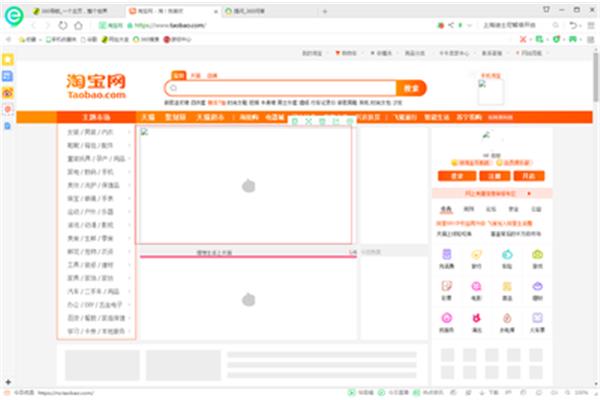
Task: Click the purple phone recharge service icon
Action: click(x=447, y=255)
